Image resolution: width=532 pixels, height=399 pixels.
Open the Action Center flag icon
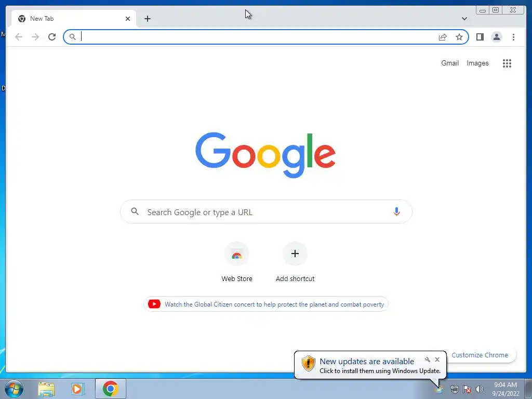point(467,389)
